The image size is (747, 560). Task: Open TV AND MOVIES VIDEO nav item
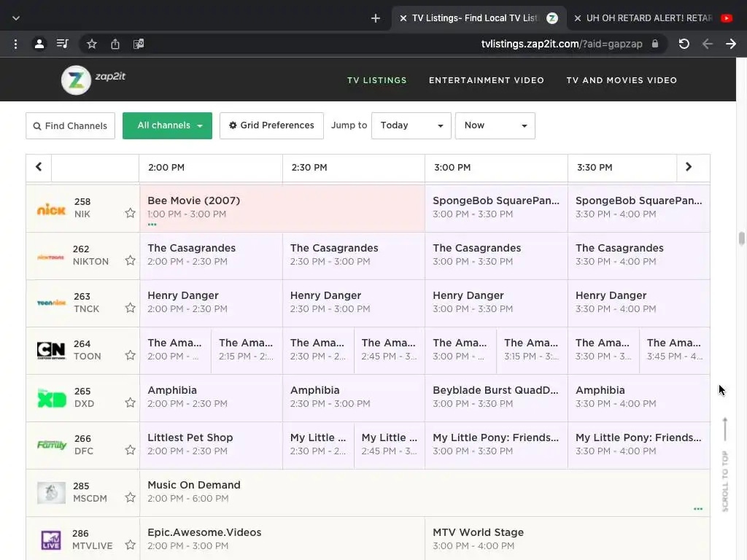[x=622, y=80]
